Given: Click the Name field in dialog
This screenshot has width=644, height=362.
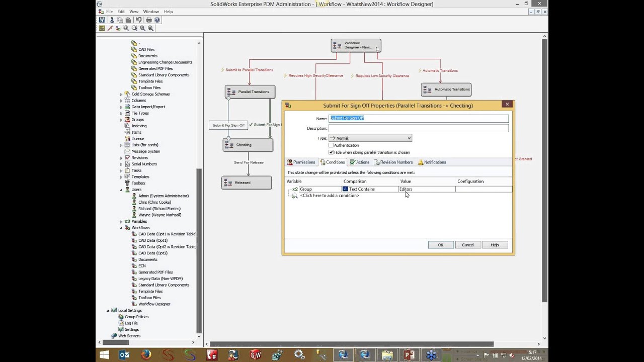Looking at the screenshot, I should pos(419,118).
